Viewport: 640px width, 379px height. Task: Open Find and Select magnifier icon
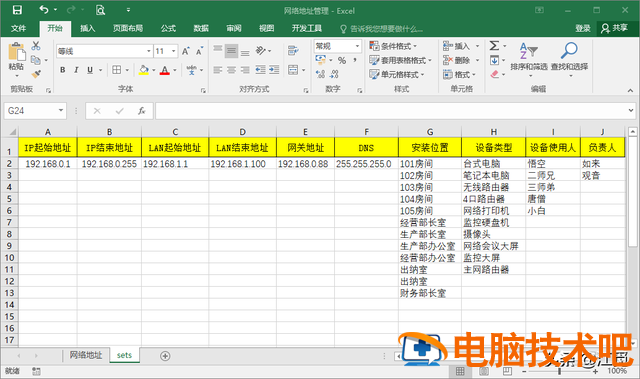point(569,51)
